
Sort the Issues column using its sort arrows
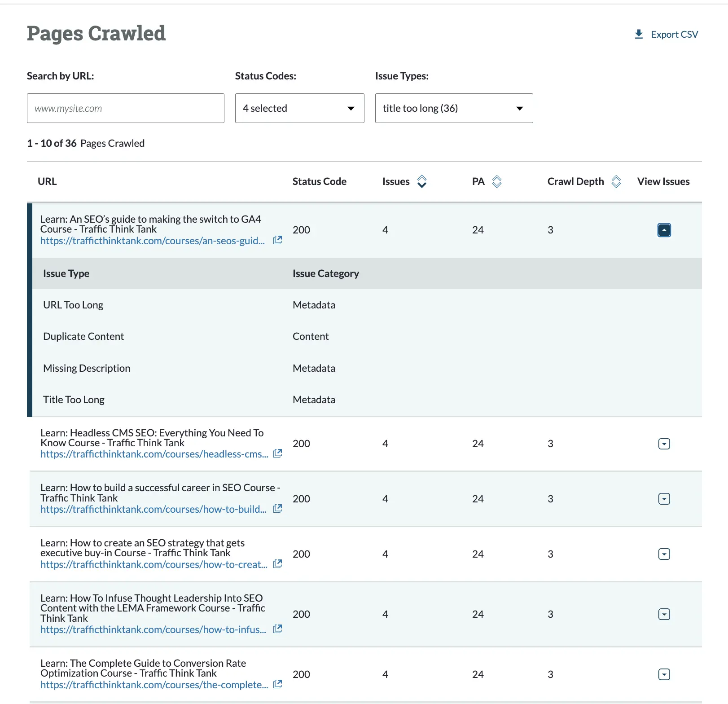point(421,181)
